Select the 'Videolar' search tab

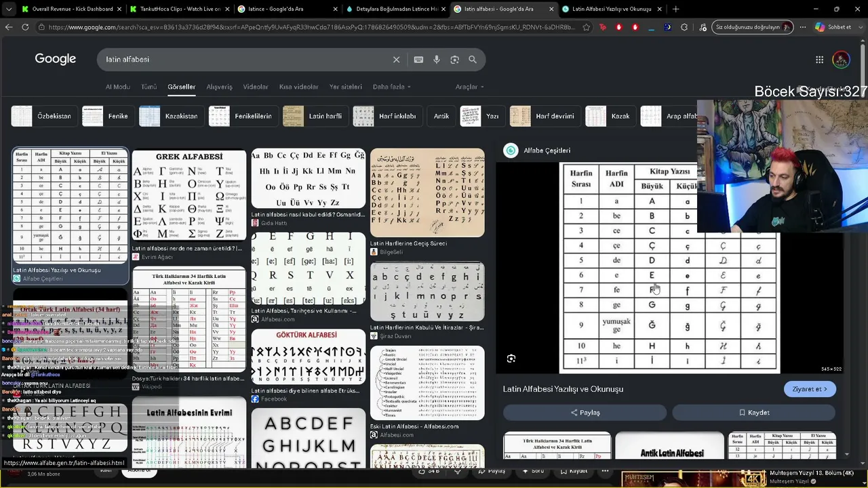[256, 87]
